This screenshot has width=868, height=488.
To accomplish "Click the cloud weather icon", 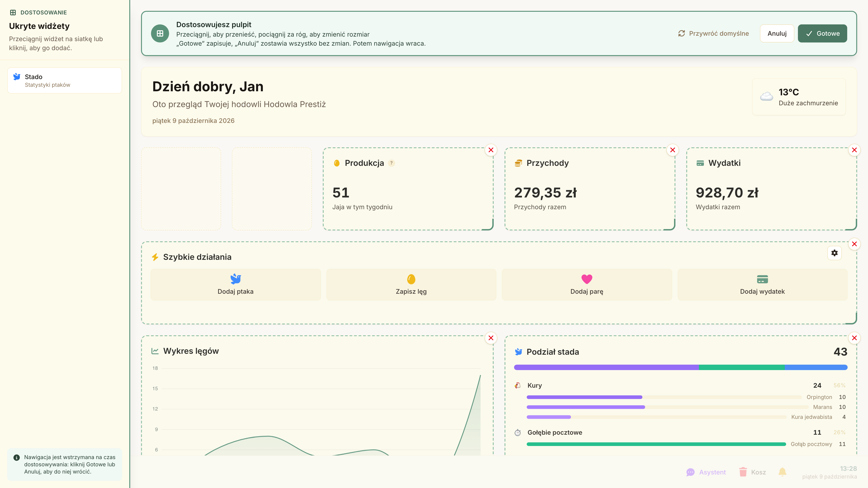I will pos(767,97).
